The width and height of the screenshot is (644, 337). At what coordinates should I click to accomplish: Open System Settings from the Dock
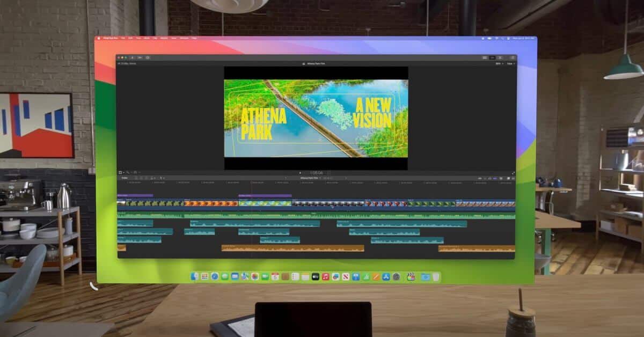coord(396,277)
